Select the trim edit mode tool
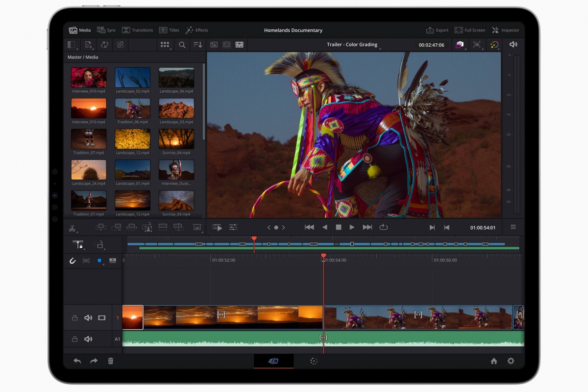Viewport: 588px width, 392px height. (131, 227)
